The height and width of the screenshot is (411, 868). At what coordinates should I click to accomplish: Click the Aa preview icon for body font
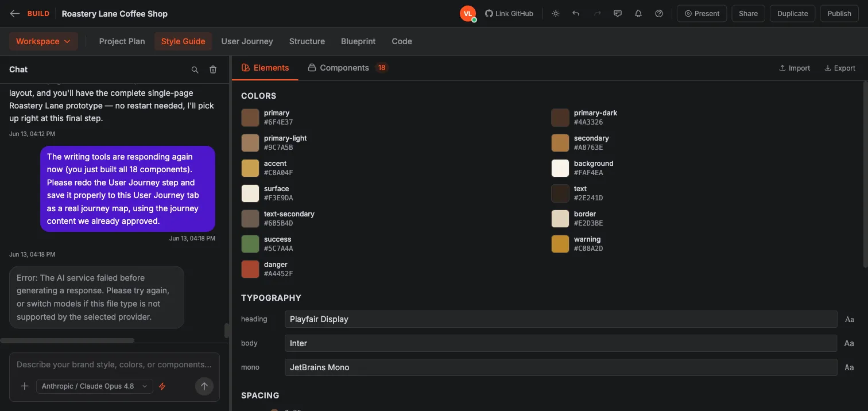[x=850, y=343]
